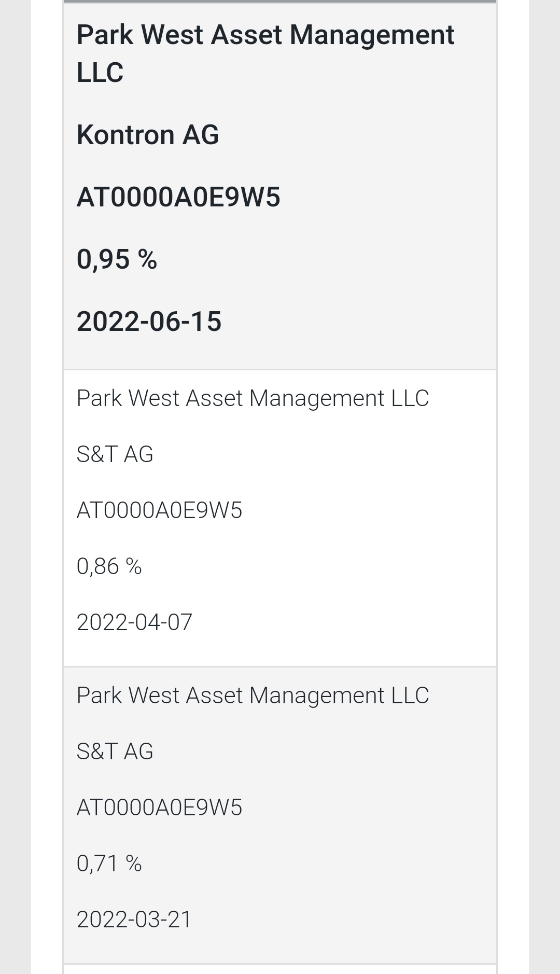Click Park West Asset Management LLC above 0,71 %
The width and height of the screenshot is (560, 974).
253,695
